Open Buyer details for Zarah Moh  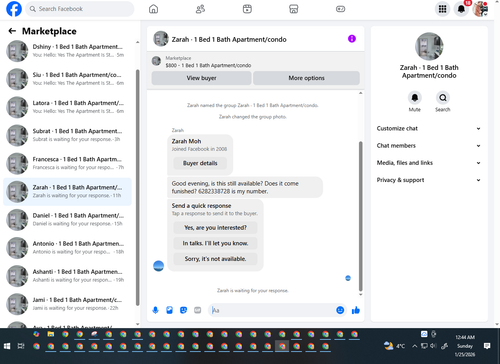[200, 163]
